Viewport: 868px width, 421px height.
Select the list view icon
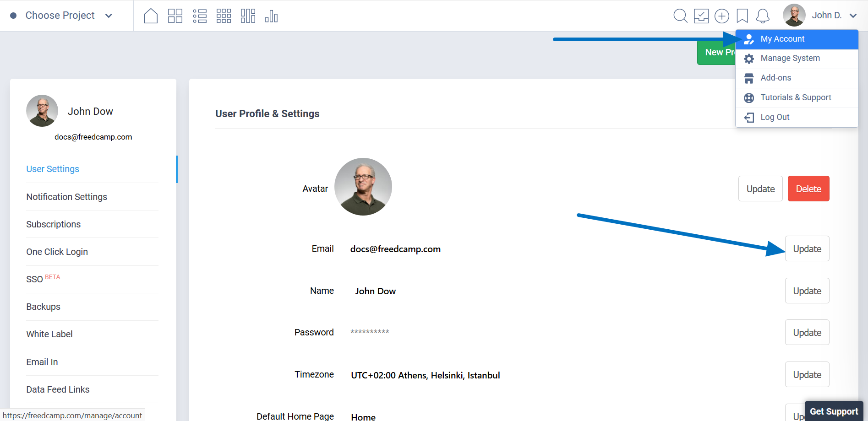click(200, 16)
